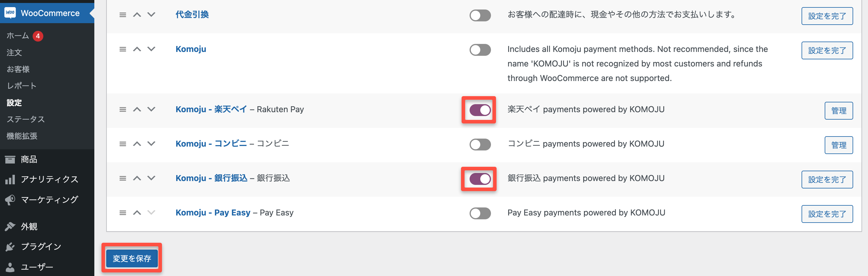Click 管理 button for 楽天ペイ
The height and width of the screenshot is (276, 868).
pos(838,110)
